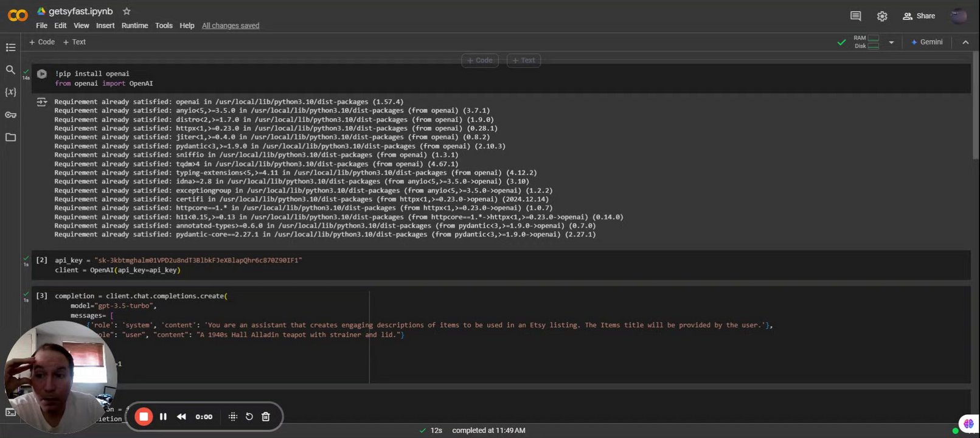Click the pydantic-core requirement output line
Screen dimensions: 980x438
click(325, 234)
